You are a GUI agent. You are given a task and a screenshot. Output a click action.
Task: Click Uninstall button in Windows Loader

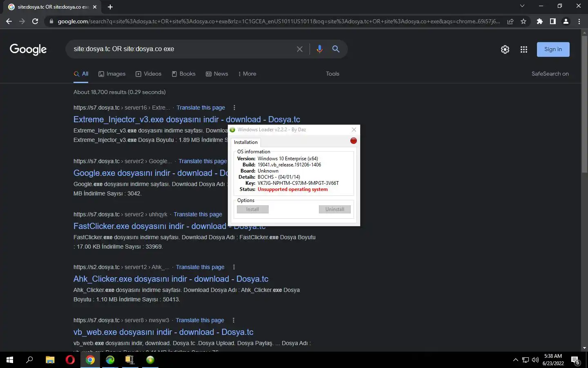[x=335, y=209]
